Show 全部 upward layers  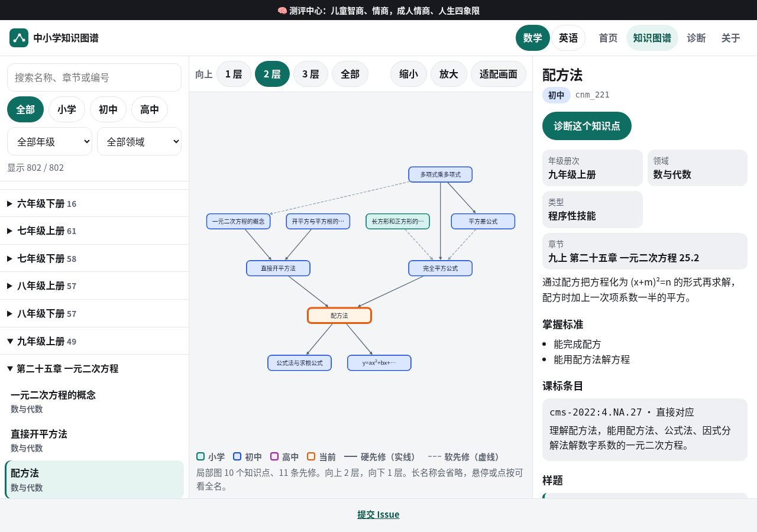350,74
